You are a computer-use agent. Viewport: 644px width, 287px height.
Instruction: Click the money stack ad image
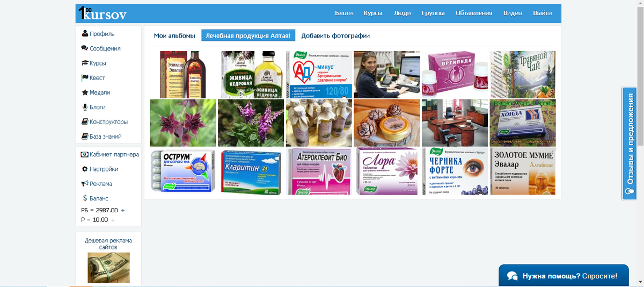(108, 268)
